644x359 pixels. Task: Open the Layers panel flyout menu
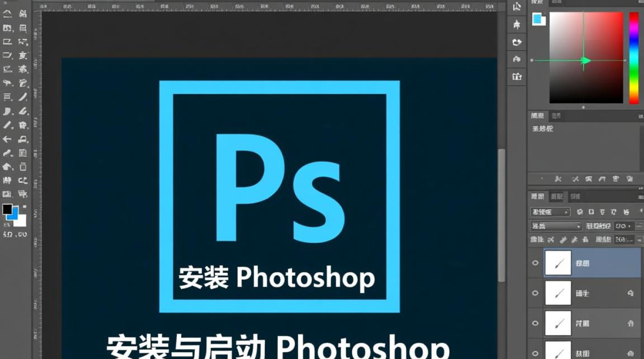(x=641, y=197)
